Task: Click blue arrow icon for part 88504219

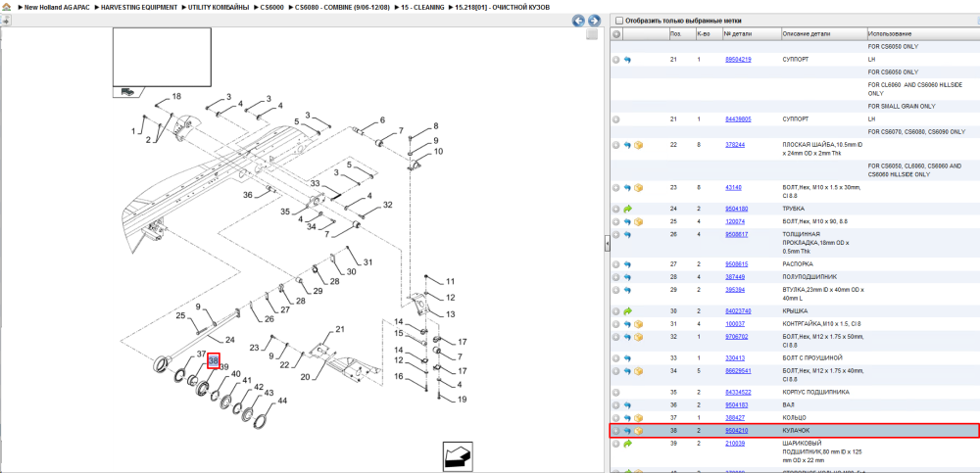Action: click(627, 60)
